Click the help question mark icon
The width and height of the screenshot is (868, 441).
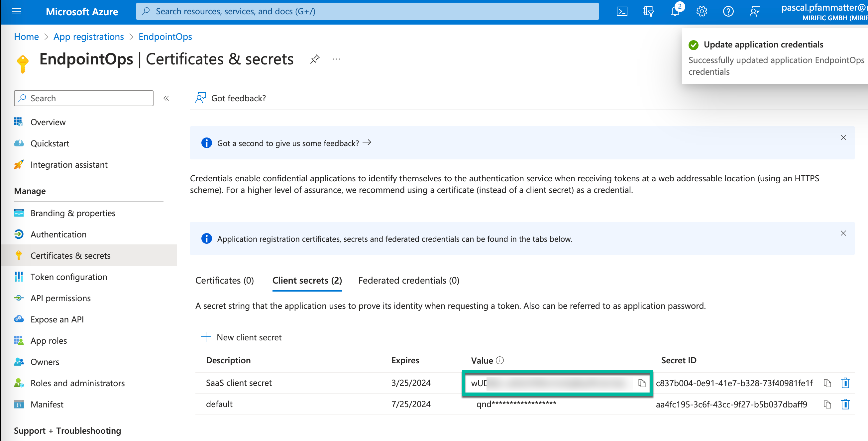pos(728,11)
